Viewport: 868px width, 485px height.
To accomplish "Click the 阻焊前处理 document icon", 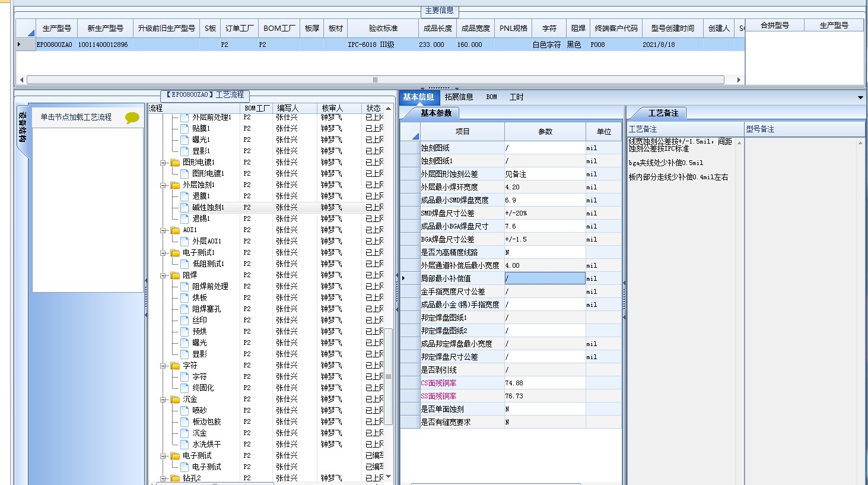I will click(185, 287).
